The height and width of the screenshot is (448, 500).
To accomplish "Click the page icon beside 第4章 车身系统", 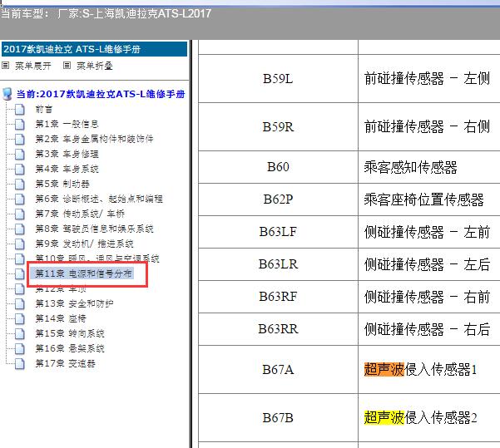I will pos(20,170).
